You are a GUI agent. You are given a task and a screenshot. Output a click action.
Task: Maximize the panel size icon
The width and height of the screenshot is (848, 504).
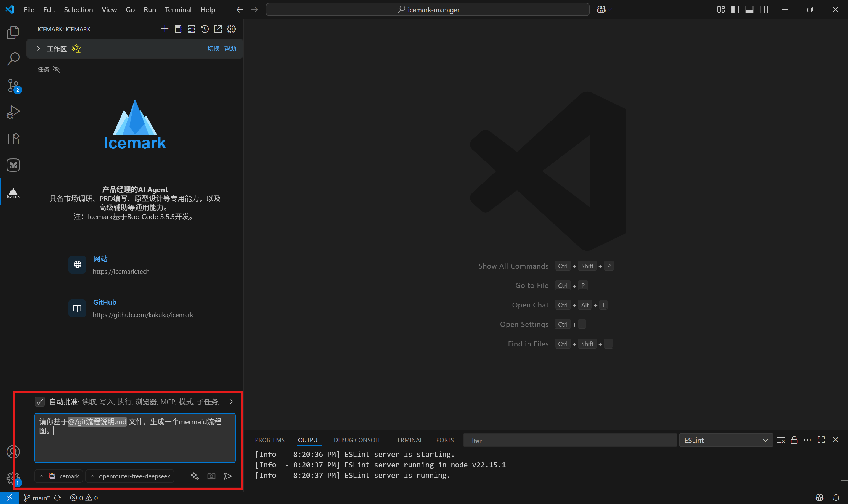tap(821, 440)
